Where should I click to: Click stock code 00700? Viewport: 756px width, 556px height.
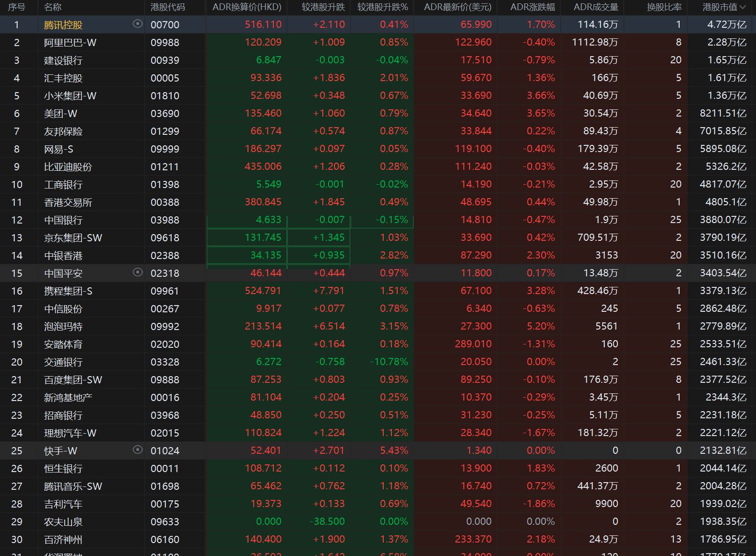point(165,25)
